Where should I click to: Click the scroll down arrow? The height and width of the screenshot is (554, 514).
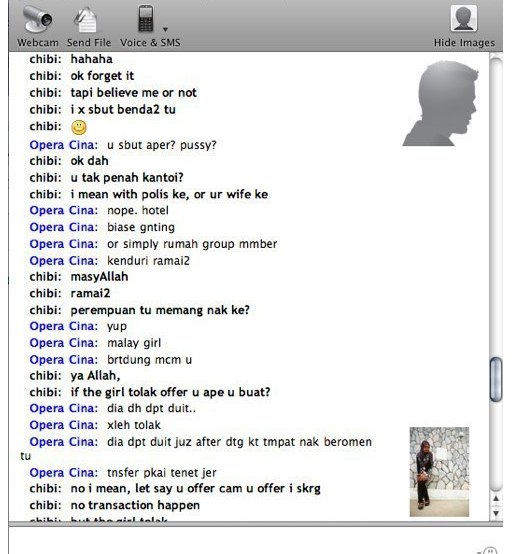coord(496,513)
